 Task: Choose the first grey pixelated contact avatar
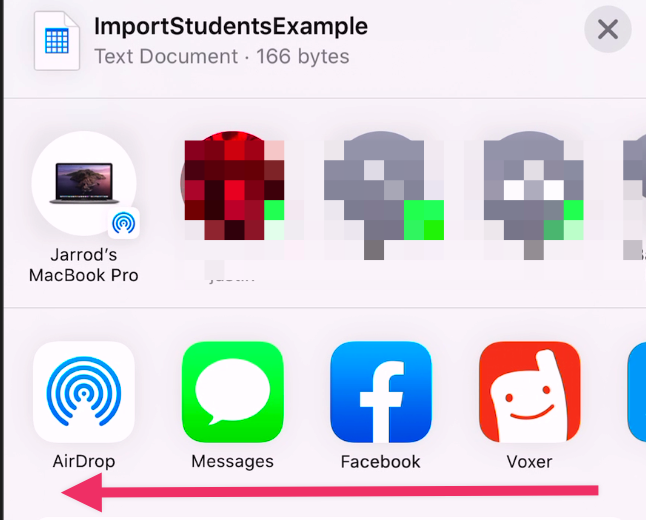tap(381, 192)
